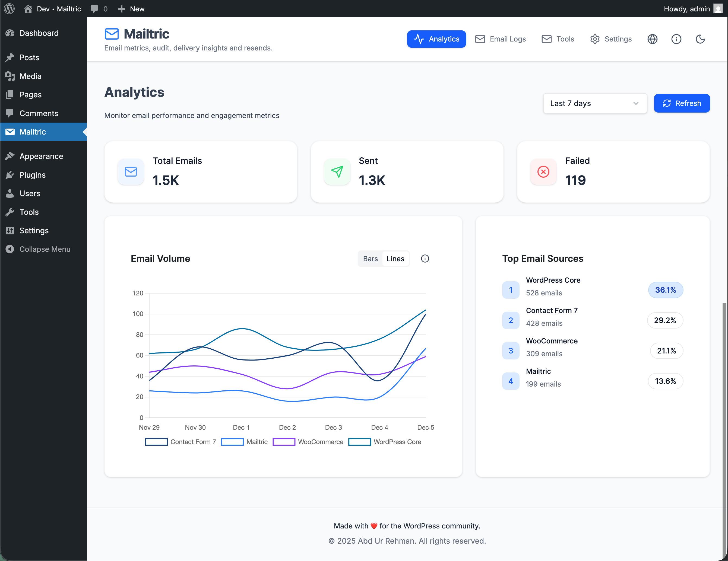Open Plugins in the sidebar

32,175
